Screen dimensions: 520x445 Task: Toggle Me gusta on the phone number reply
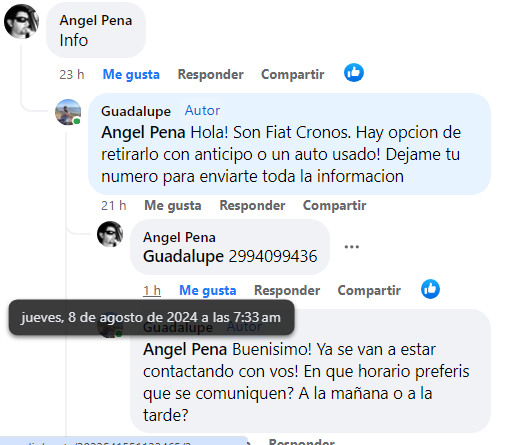tap(208, 290)
